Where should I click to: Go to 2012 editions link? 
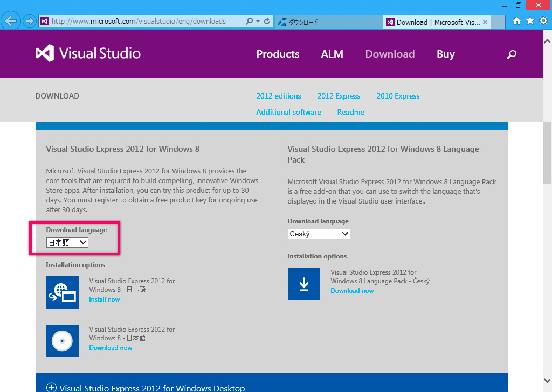(279, 96)
